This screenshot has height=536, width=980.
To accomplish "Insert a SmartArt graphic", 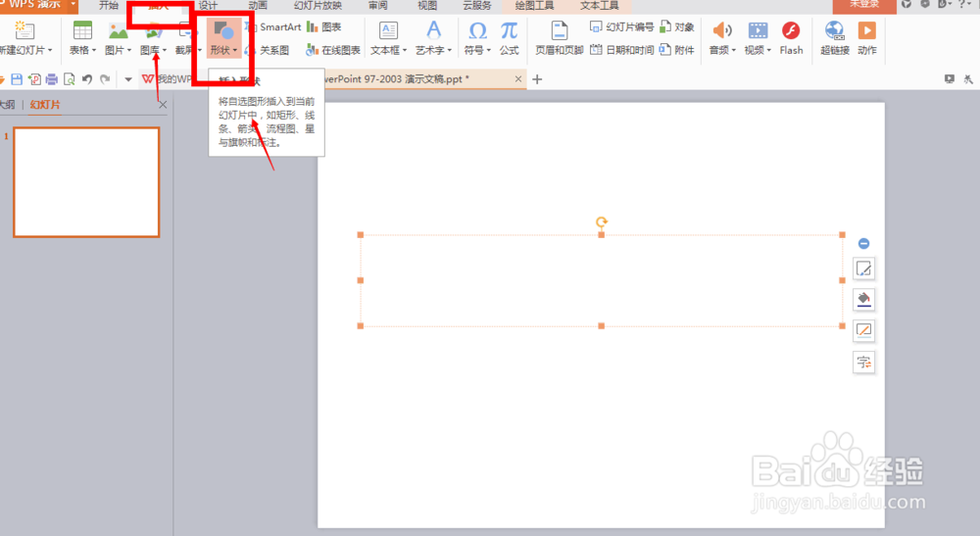I will (273, 26).
